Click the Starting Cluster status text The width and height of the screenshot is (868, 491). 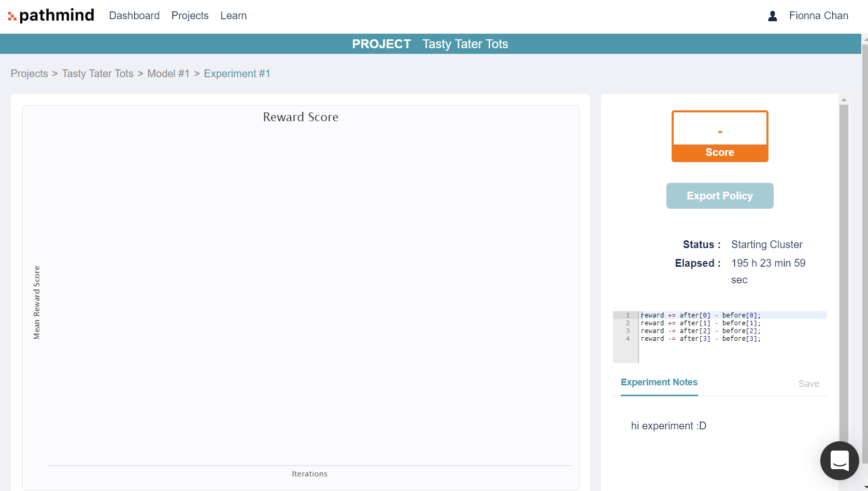click(x=766, y=244)
